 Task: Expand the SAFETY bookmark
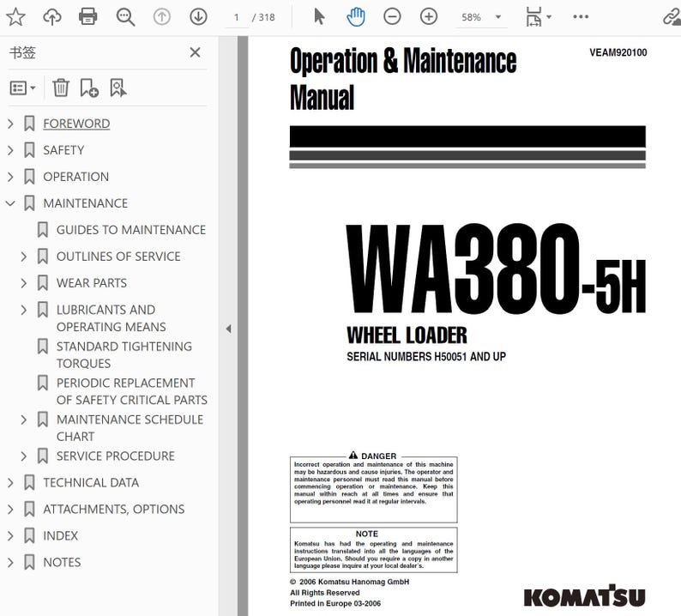coord(10,150)
